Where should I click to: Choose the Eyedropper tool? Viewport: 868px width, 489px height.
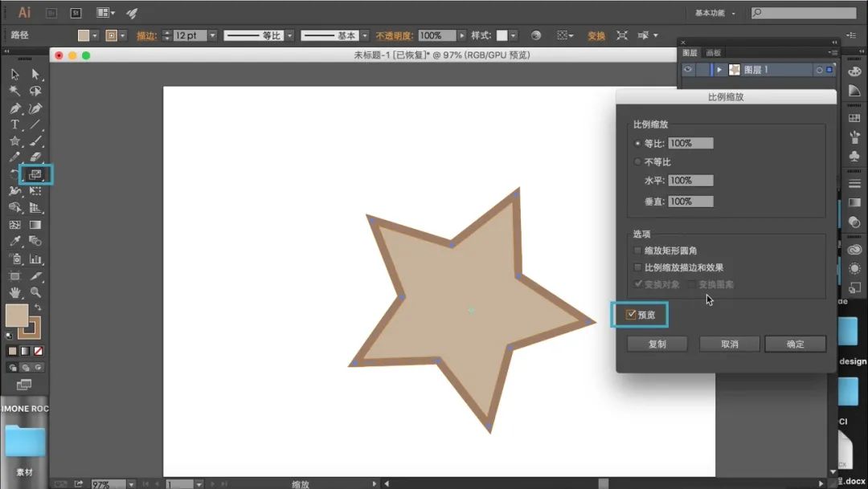15,241
